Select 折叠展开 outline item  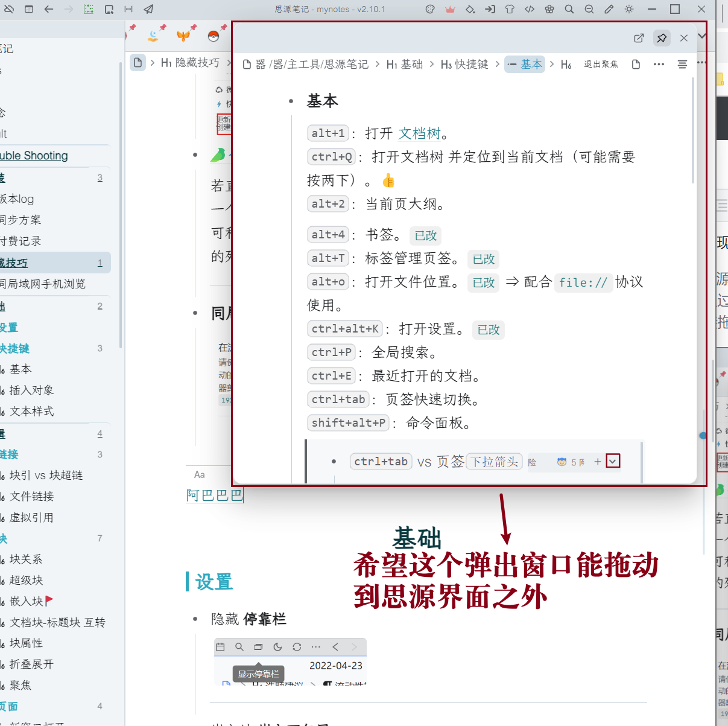(31, 664)
